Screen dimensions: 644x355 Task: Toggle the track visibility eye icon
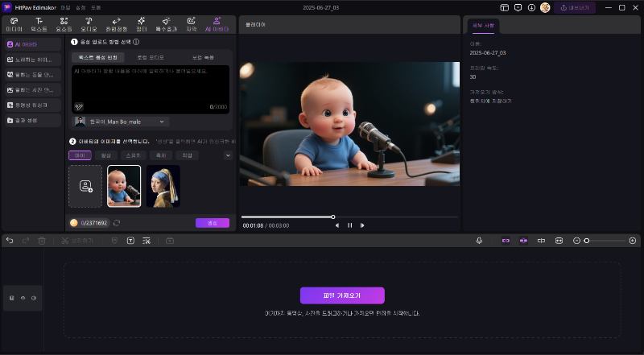(x=23, y=298)
